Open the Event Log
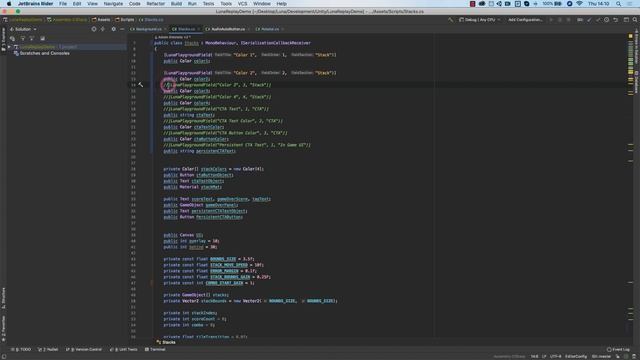 pos(618,349)
